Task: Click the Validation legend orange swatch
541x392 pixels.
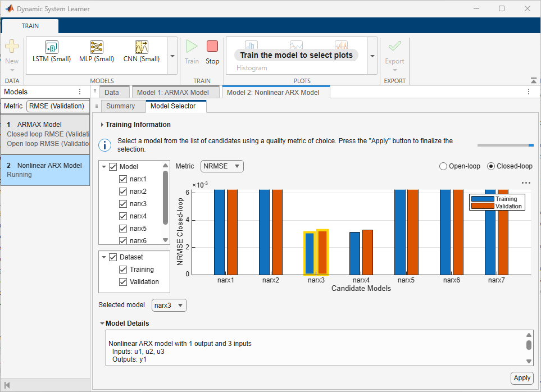Action: (x=483, y=206)
